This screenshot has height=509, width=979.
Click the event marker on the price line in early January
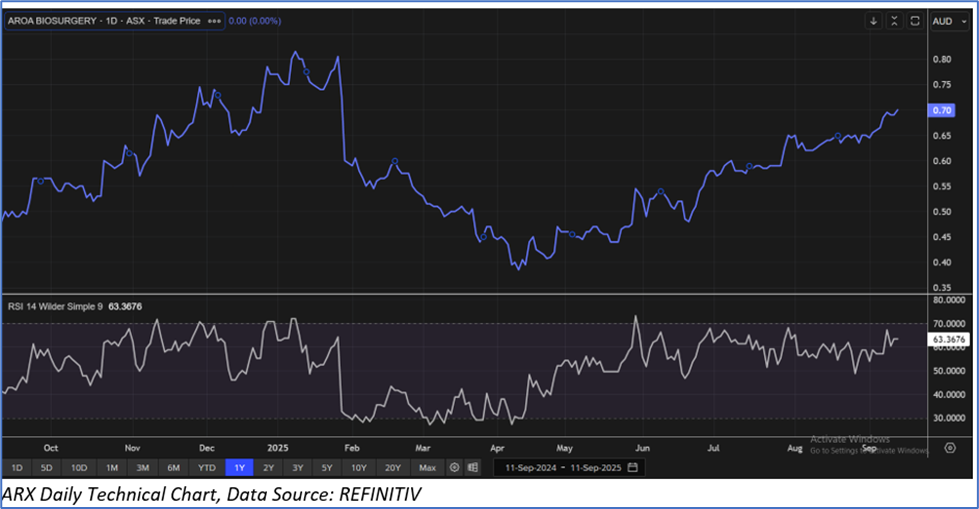(x=307, y=72)
